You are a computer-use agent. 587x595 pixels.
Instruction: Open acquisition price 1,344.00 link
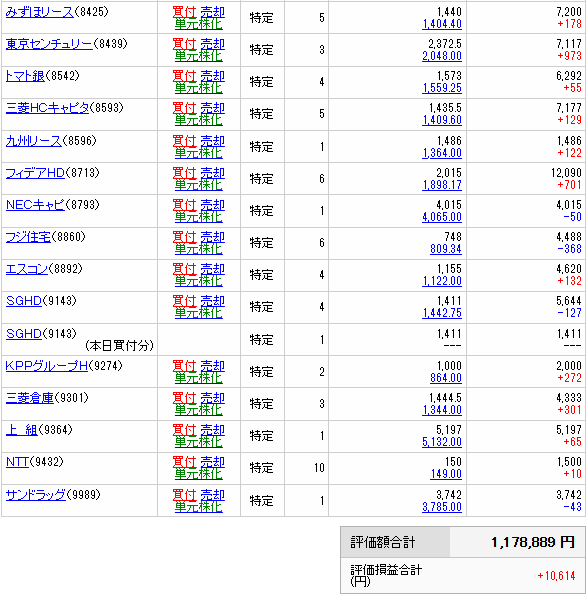click(442, 410)
